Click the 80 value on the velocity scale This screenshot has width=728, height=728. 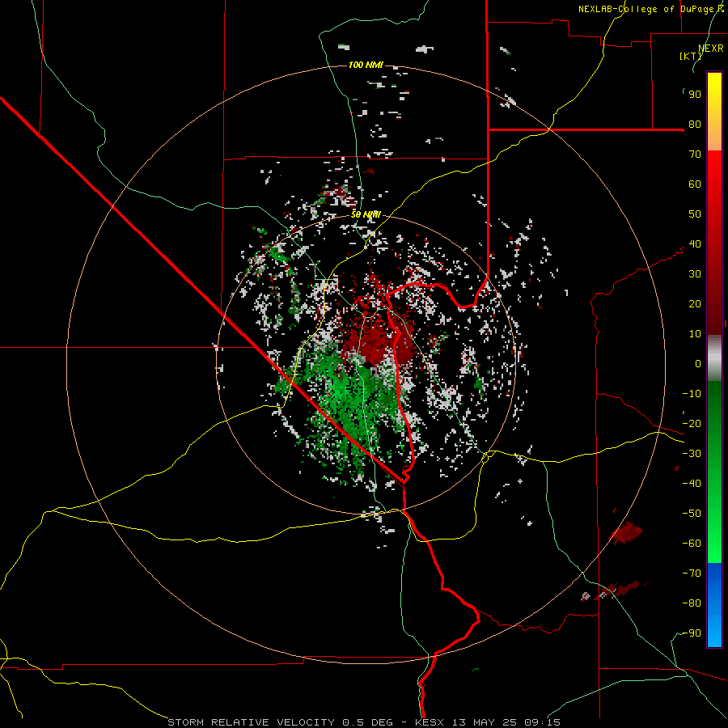click(x=695, y=125)
